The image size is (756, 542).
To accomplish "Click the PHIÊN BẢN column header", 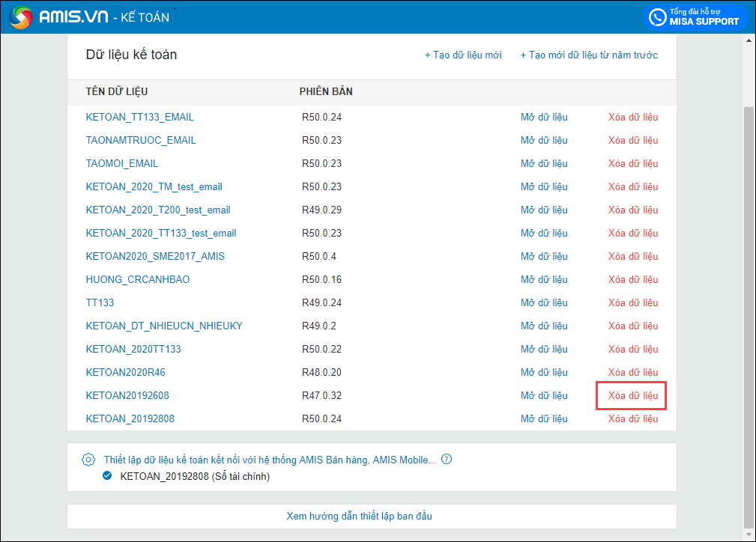I will (326, 91).
